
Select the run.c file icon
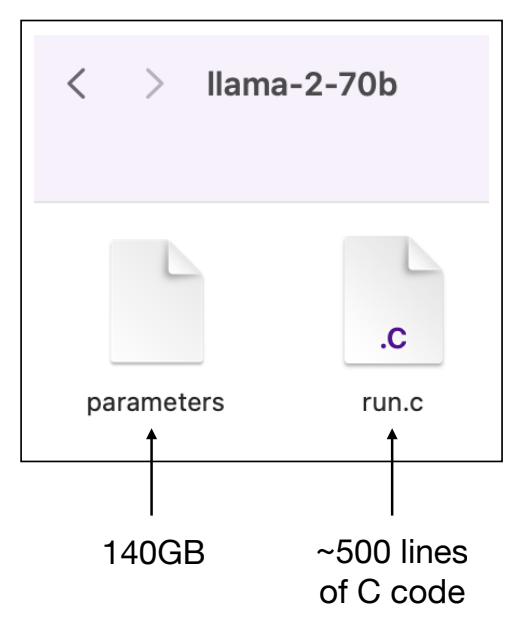(x=393, y=300)
